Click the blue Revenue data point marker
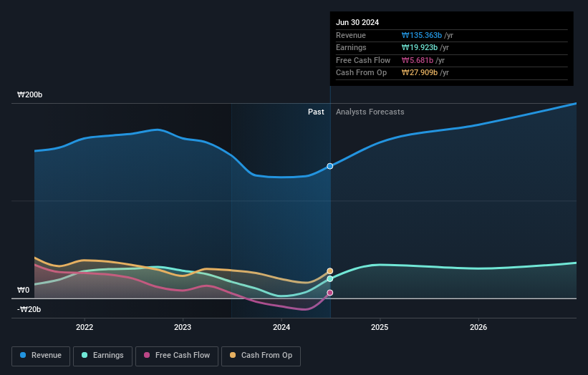Image resolution: width=588 pixels, height=375 pixels. 330,166
